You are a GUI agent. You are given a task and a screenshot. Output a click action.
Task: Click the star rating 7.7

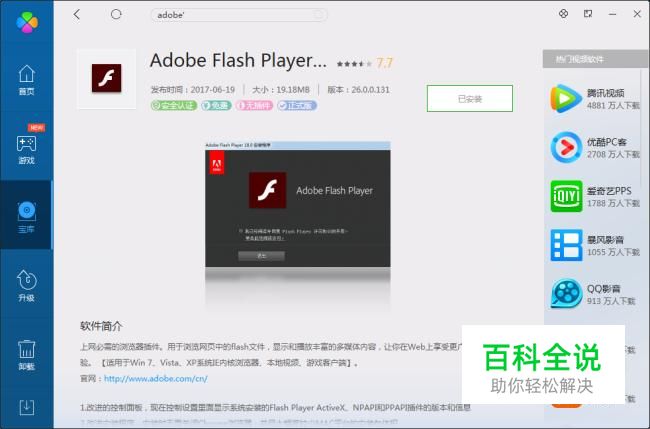pos(365,63)
